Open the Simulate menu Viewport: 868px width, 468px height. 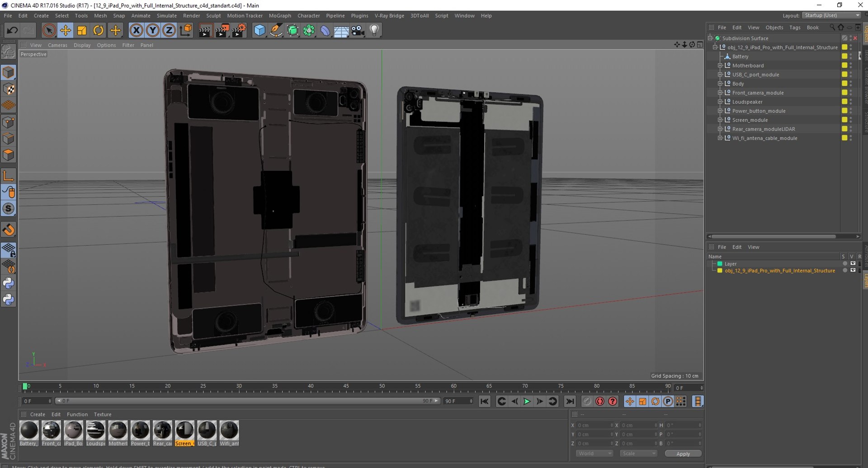click(x=166, y=15)
